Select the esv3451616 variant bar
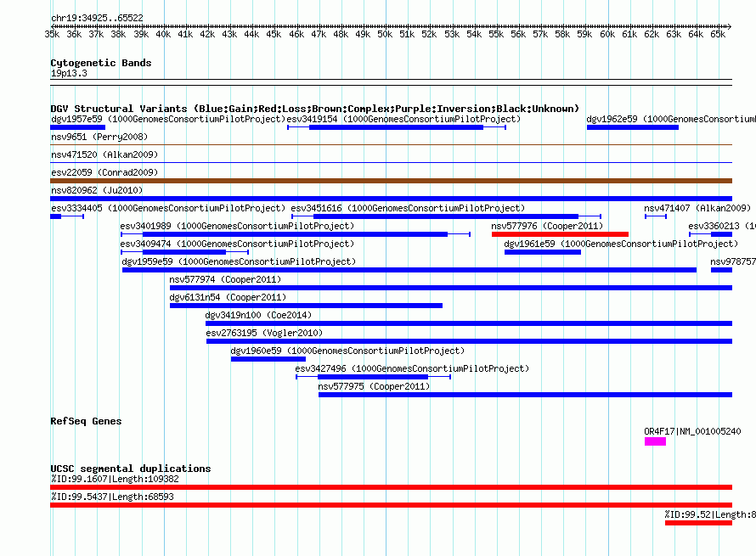This screenshot has width=756, height=556. pyautogui.click(x=447, y=216)
